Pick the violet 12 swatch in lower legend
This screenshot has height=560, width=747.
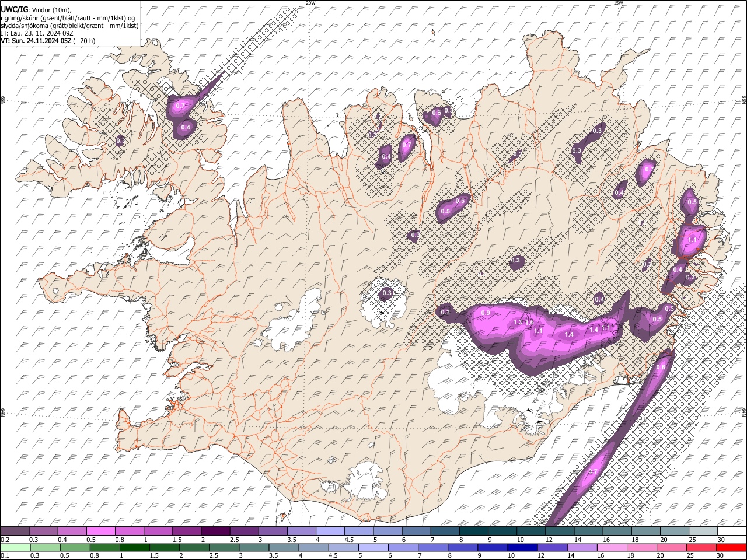pos(553,547)
